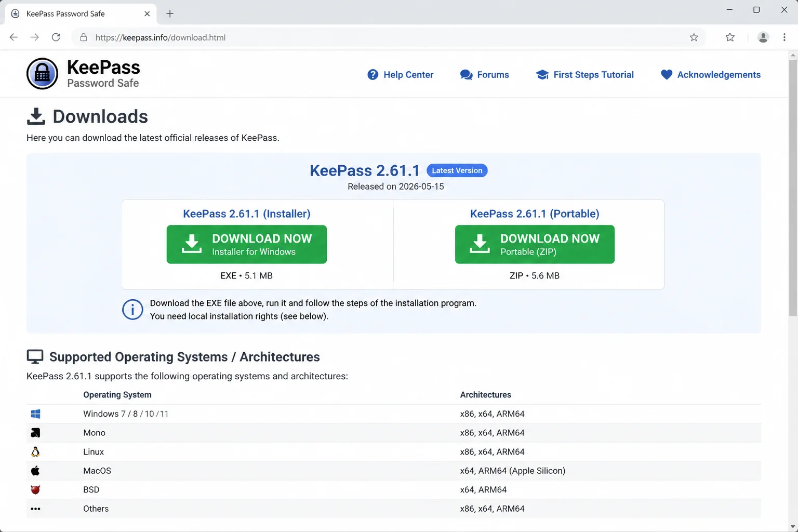Click the First Steps graduation cap icon
This screenshot has width=798, height=532.
(542, 75)
